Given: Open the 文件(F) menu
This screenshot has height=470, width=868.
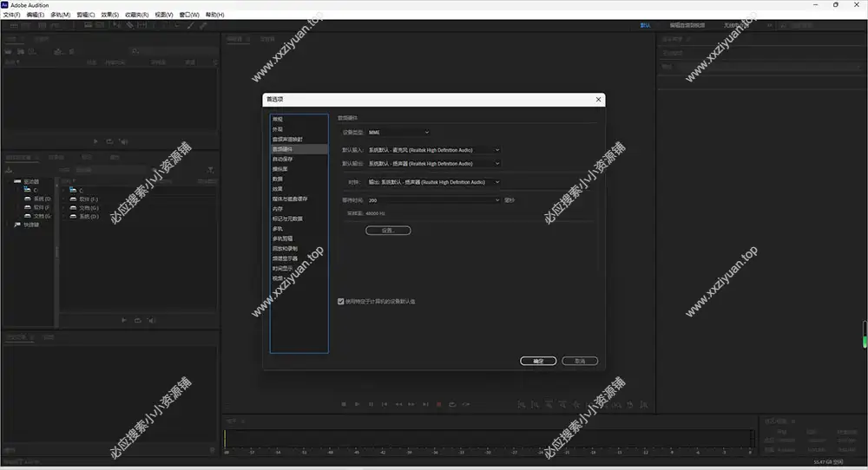Looking at the screenshot, I should click(x=11, y=15).
